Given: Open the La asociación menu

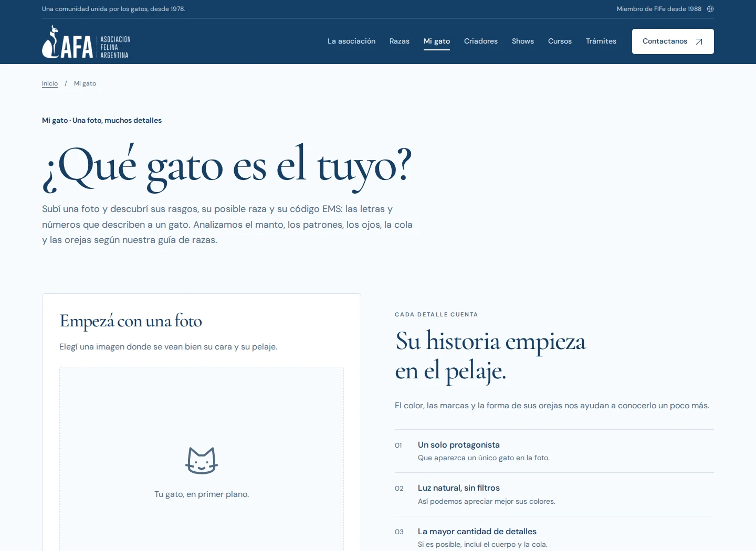Looking at the screenshot, I should click(352, 41).
